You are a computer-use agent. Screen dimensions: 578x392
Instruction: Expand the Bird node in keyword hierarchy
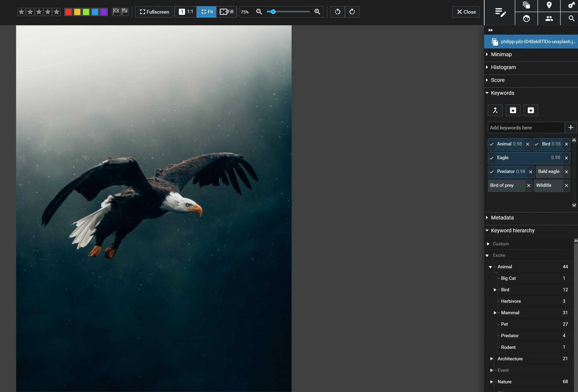495,290
